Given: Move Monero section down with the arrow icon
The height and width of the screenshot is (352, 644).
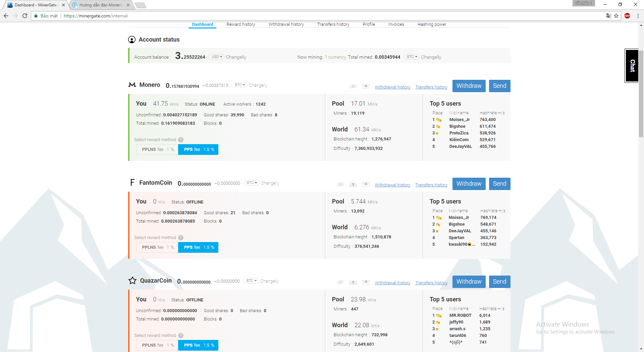Looking at the screenshot, I should click(366, 86).
